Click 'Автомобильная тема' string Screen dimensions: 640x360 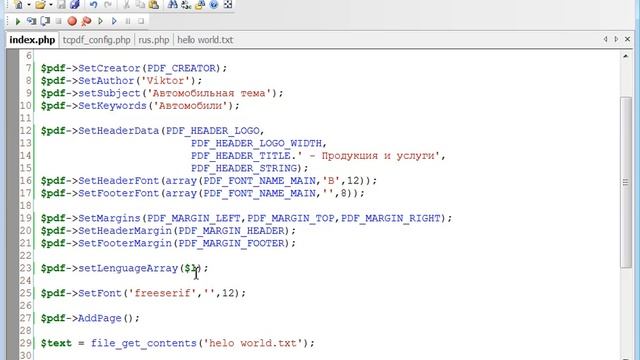(x=209, y=93)
